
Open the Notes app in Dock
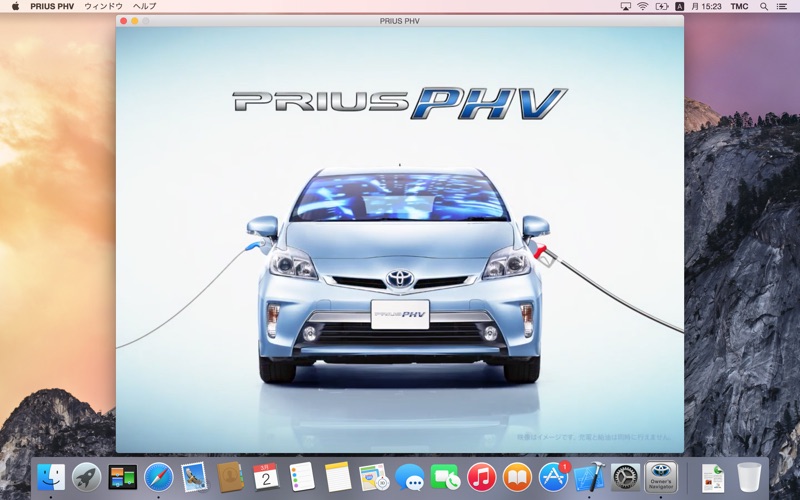click(x=337, y=478)
